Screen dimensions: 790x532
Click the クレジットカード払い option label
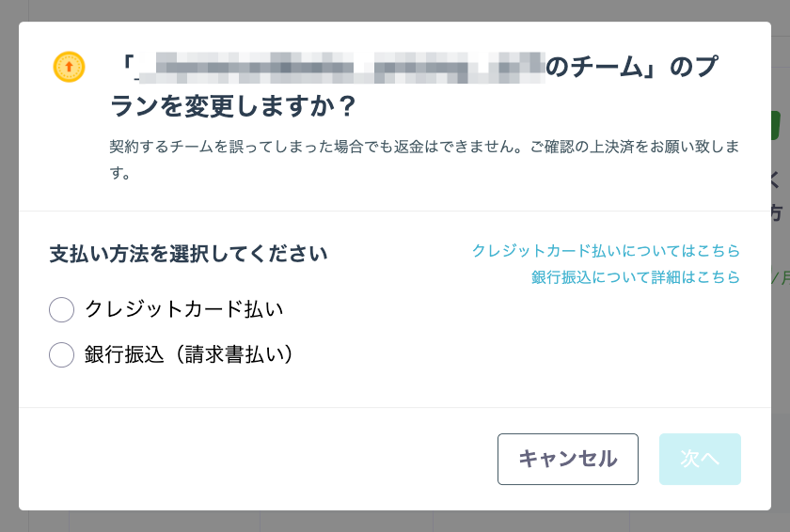tap(184, 309)
